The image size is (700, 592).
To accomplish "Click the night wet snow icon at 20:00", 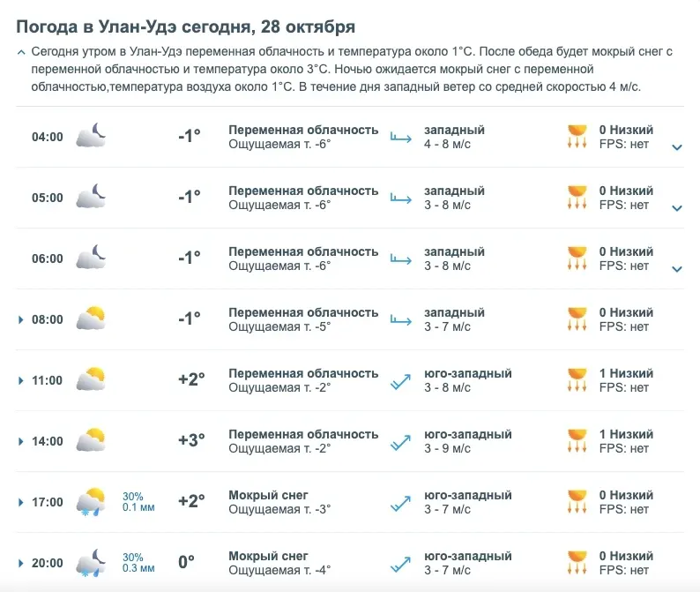I will coord(91,563).
